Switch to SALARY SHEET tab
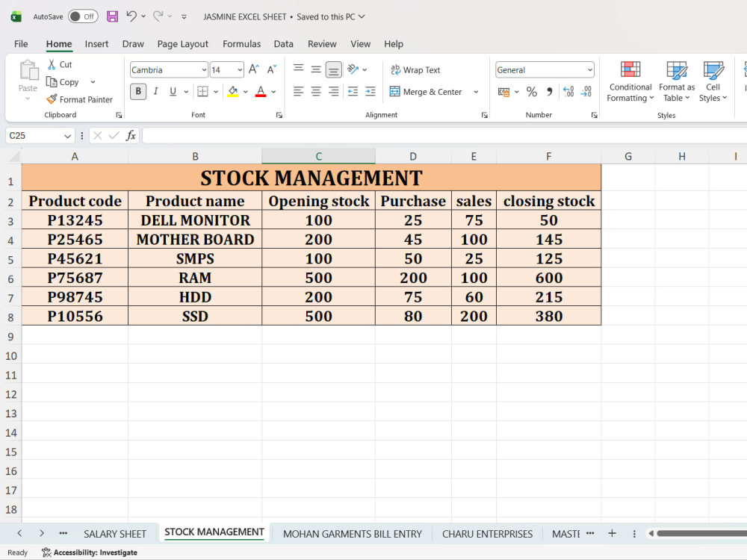The image size is (747, 560). 115,534
